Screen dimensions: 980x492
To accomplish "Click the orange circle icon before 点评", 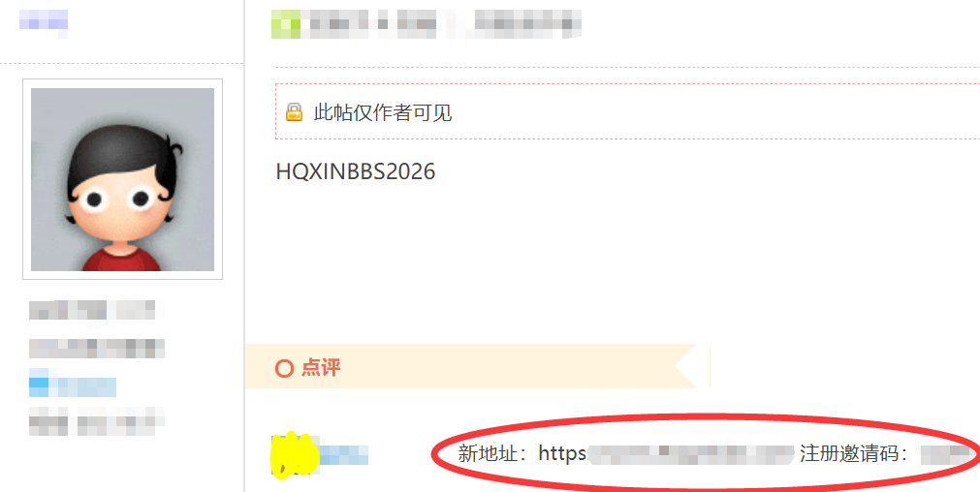I will point(284,368).
